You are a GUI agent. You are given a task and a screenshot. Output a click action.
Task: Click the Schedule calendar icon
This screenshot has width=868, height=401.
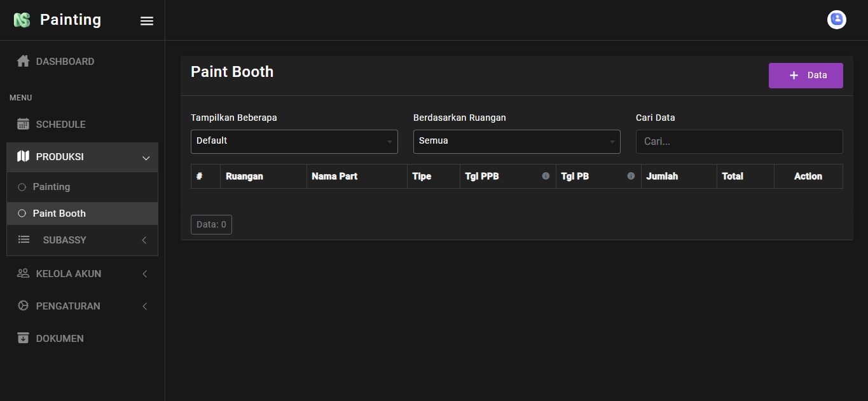click(x=23, y=125)
